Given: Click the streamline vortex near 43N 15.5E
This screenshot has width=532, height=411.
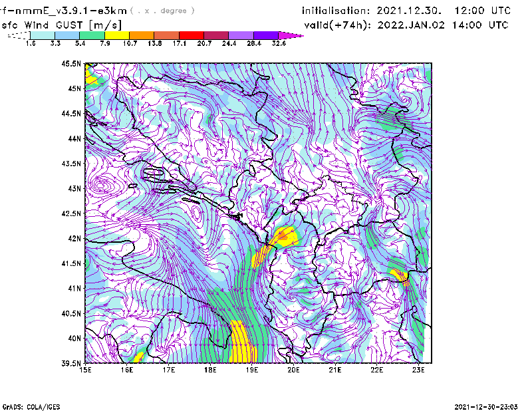Looking at the screenshot, I should click(x=103, y=186).
